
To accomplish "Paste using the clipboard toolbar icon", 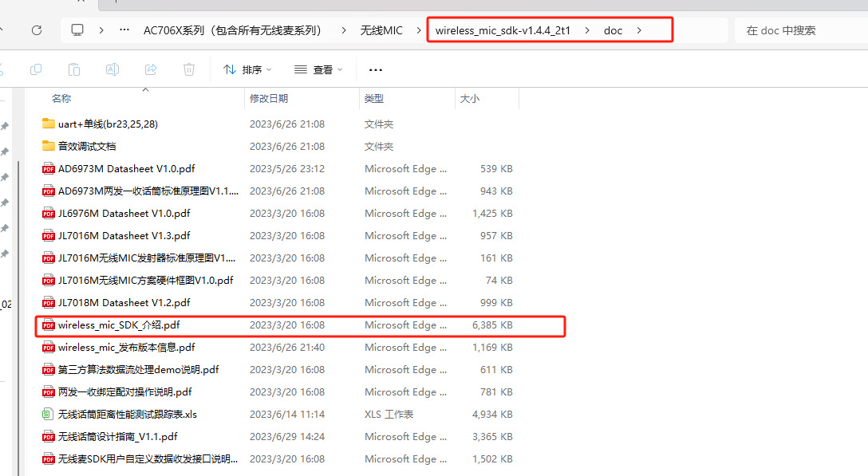I will (74, 69).
